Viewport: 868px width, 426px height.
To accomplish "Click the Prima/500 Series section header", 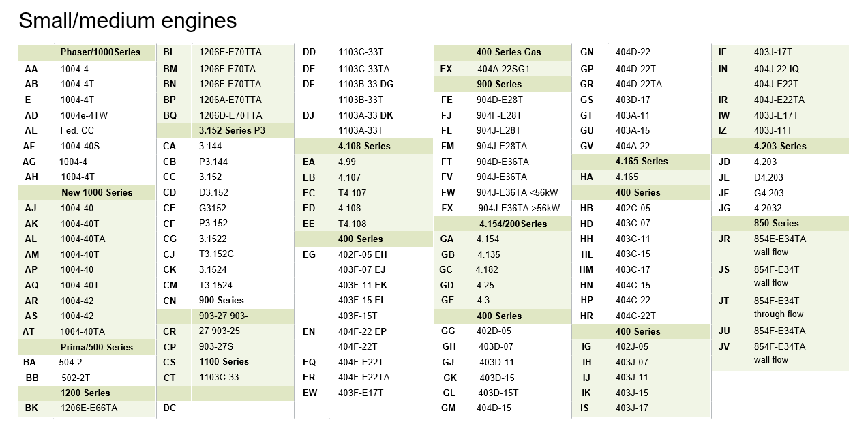I will pyautogui.click(x=97, y=347).
